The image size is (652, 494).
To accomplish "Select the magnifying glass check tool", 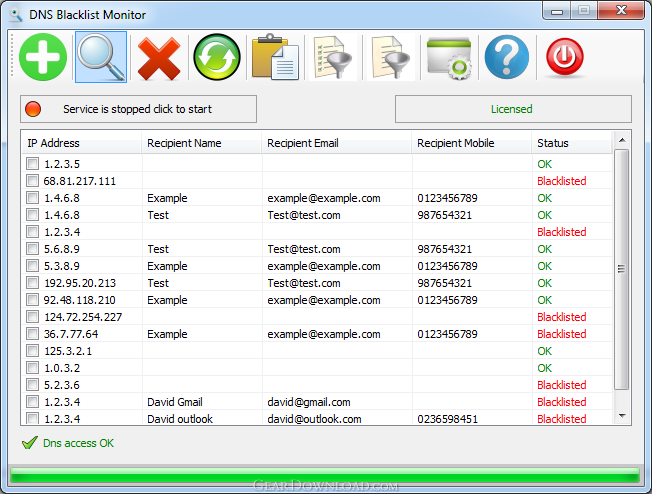I will click(x=101, y=57).
